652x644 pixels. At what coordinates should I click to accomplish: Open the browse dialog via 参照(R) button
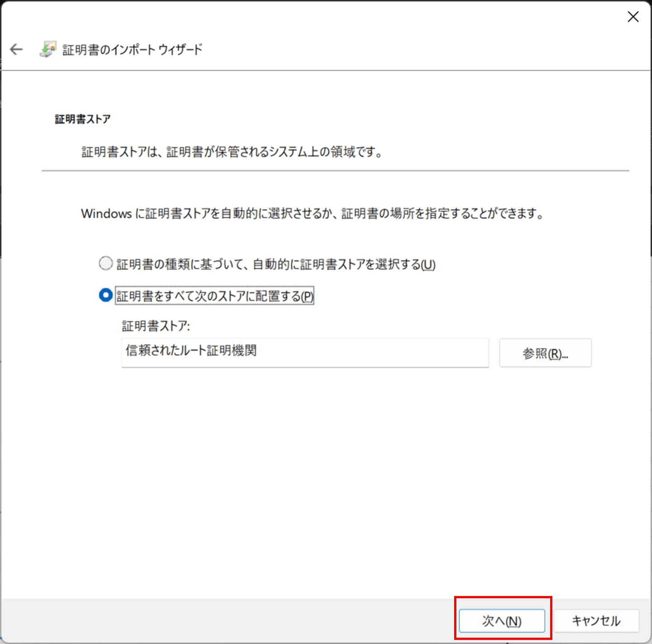545,353
